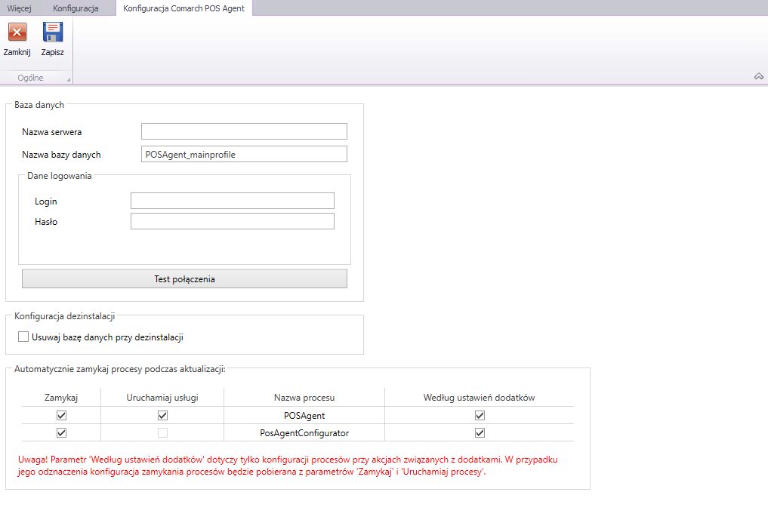This screenshot has height=532, width=768.
Task: Switch to the Konfiguracja tab
Action: coord(76,8)
